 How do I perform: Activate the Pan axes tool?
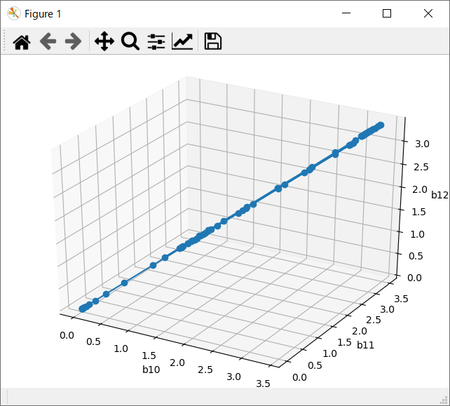[104, 42]
